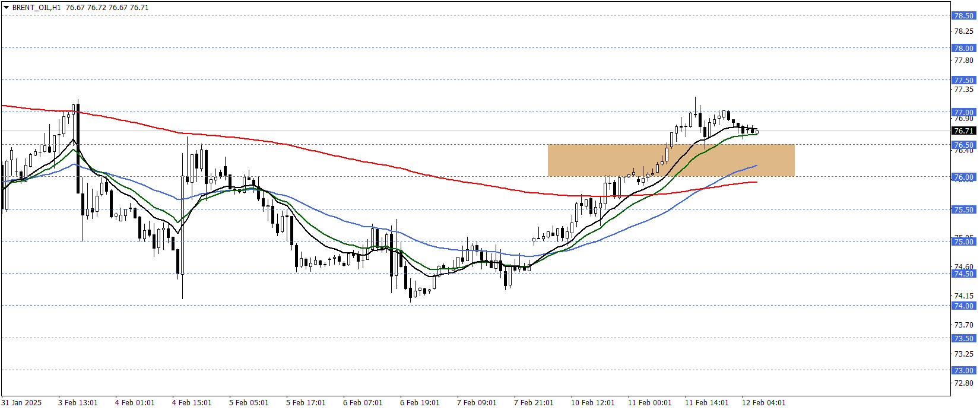Viewport: 980px width, 410px height.
Task: Click the 11 Feb 14:01 time label
Action: tap(707, 402)
